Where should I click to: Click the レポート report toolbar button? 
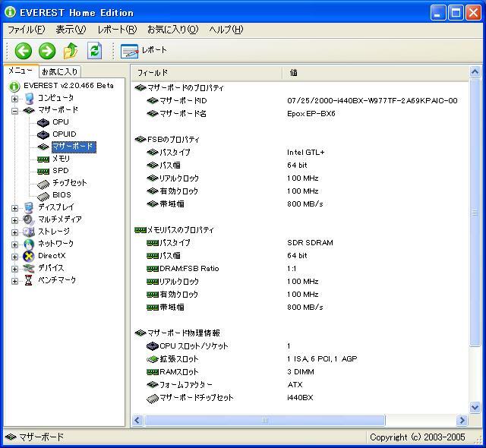pyautogui.click(x=144, y=51)
